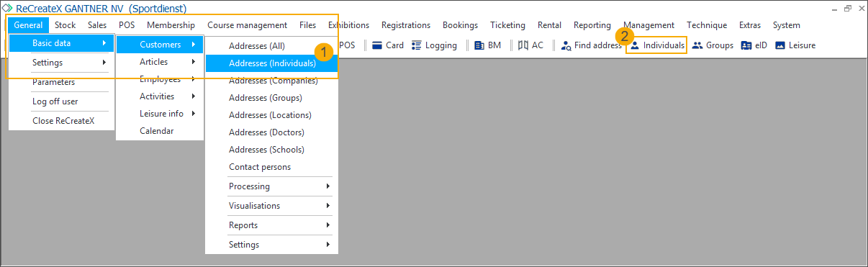The image size is (868, 267).
Task: Open the POS menu
Action: 127,25
